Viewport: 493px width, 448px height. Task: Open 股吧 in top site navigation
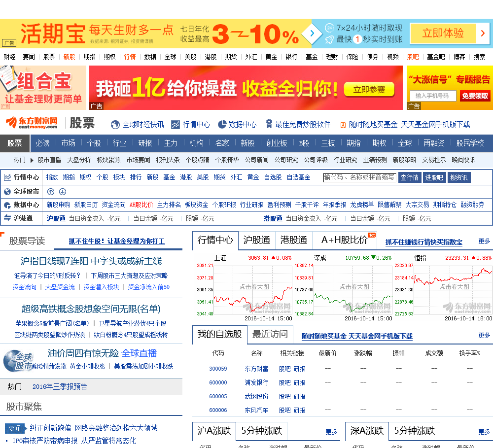click(413, 57)
